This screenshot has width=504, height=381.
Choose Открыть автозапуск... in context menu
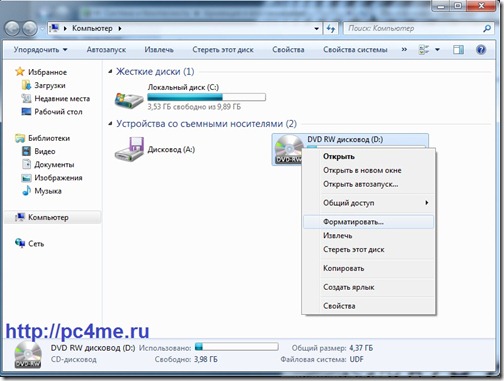click(x=368, y=184)
